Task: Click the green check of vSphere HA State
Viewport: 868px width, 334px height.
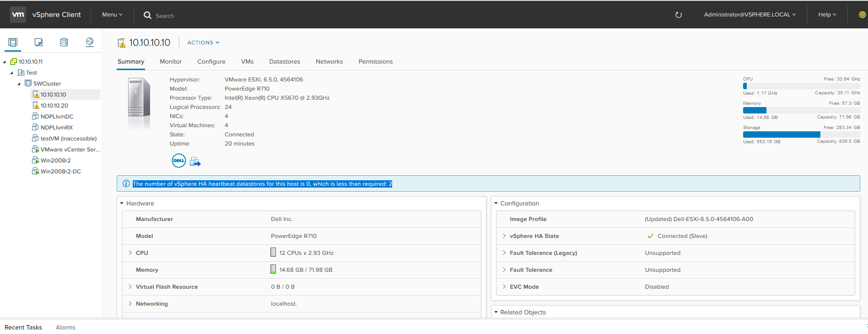Action: [x=650, y=236]
